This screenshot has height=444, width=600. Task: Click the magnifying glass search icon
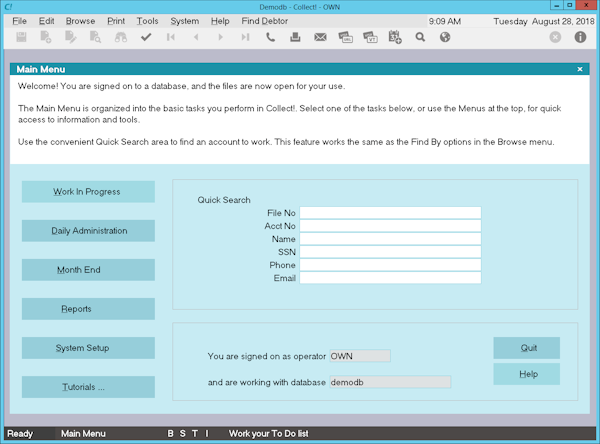pos(420,38)
